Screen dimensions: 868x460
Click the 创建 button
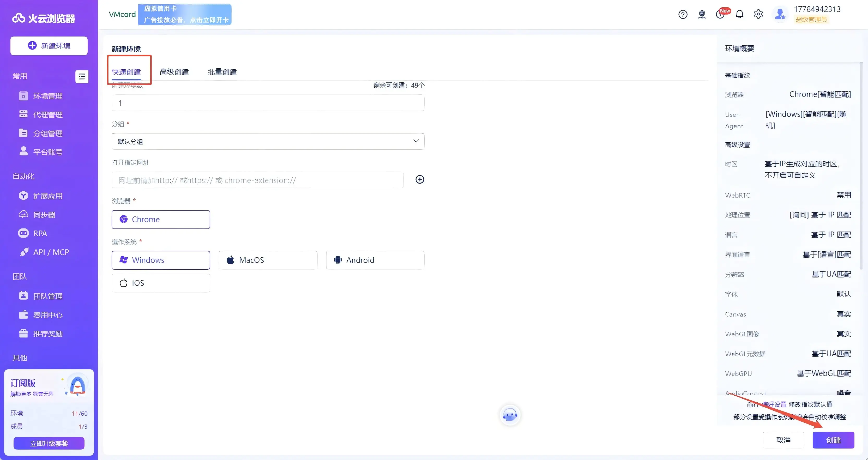[x=833, y=440]
